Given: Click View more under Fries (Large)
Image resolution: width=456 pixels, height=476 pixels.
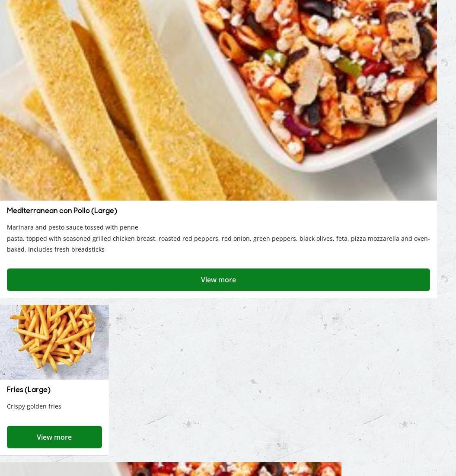Looking at the screenshot, I should 54,437.
